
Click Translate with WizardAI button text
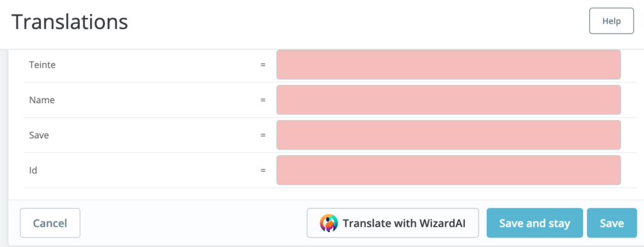tap(404, 223)
